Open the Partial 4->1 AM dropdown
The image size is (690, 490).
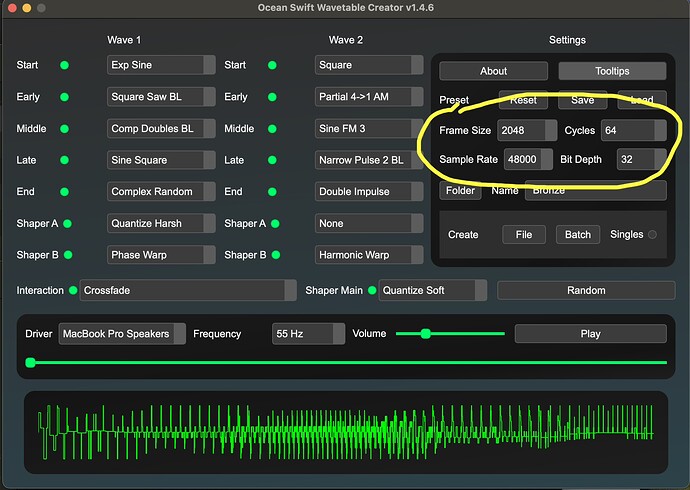pyautogui.click(x=369, y=97)
